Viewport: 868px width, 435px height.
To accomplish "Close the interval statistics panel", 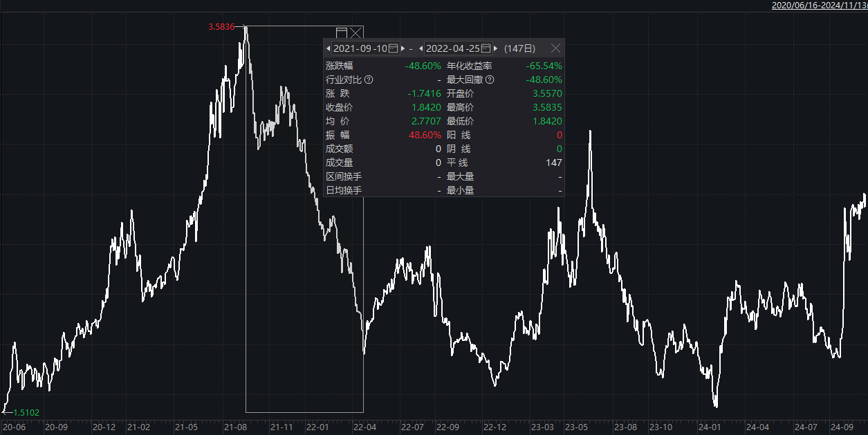I will [x=555, y=48].
